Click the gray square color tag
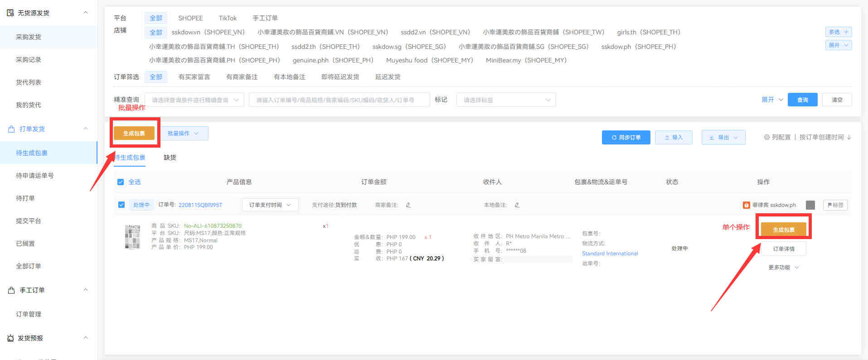Screen dimensions: 868x360 (x=810, y=205)
